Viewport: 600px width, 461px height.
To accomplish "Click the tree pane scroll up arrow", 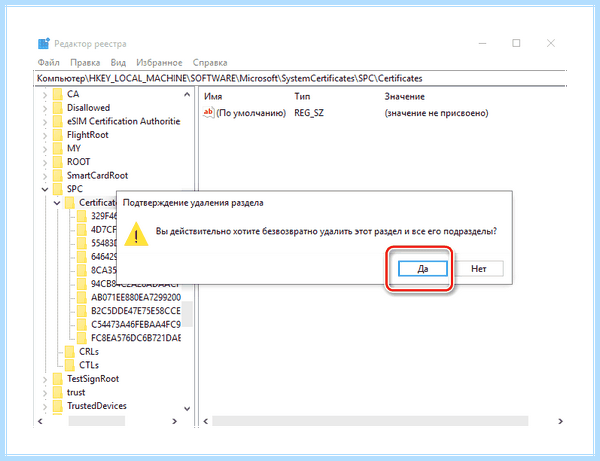I will (187, 94).
